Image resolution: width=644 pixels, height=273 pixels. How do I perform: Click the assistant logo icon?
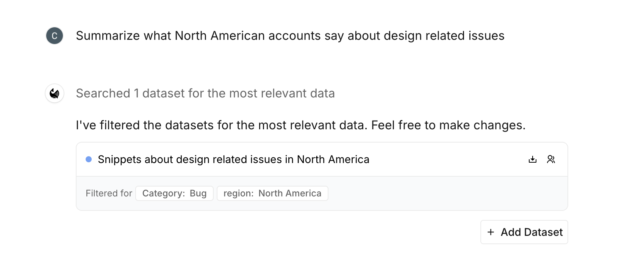tap(55, 93)
